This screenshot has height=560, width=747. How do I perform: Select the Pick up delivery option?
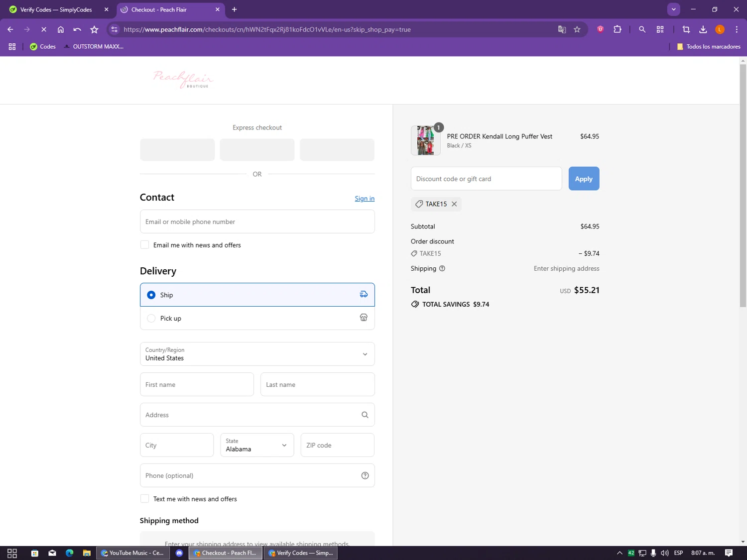point(257,318)
